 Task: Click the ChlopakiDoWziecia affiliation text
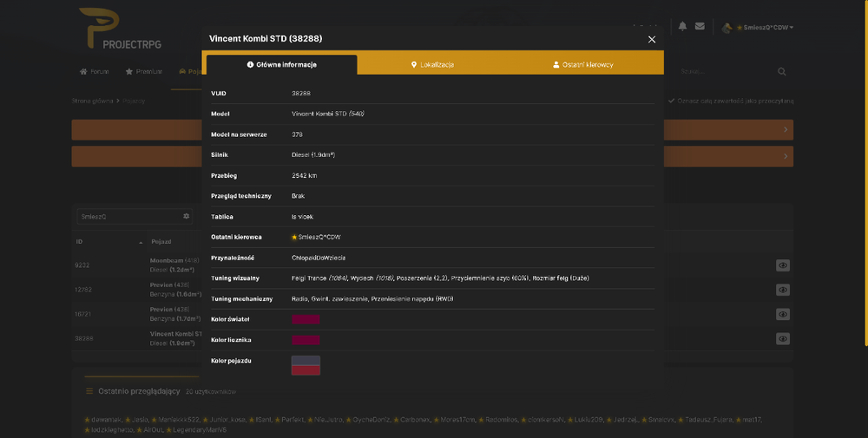[319, 258]
